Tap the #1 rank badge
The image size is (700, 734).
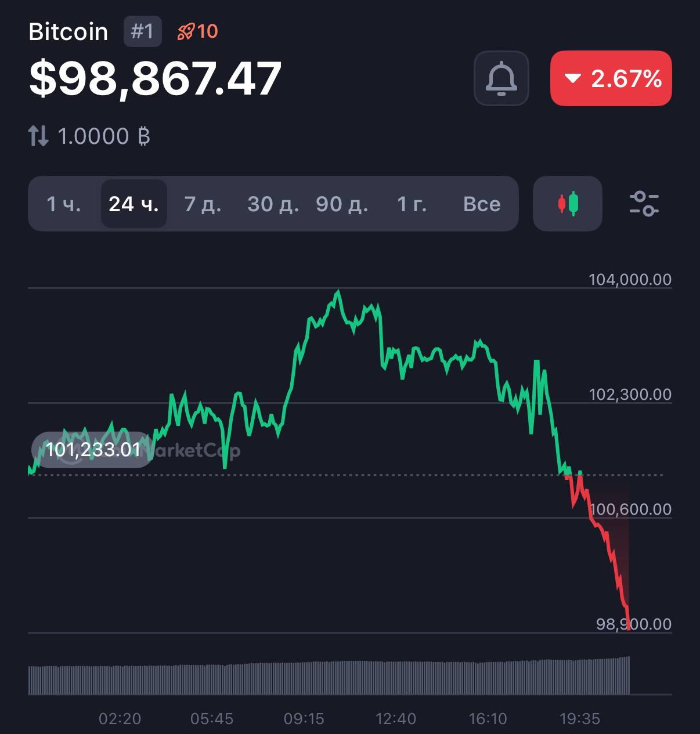click(142, 31)
